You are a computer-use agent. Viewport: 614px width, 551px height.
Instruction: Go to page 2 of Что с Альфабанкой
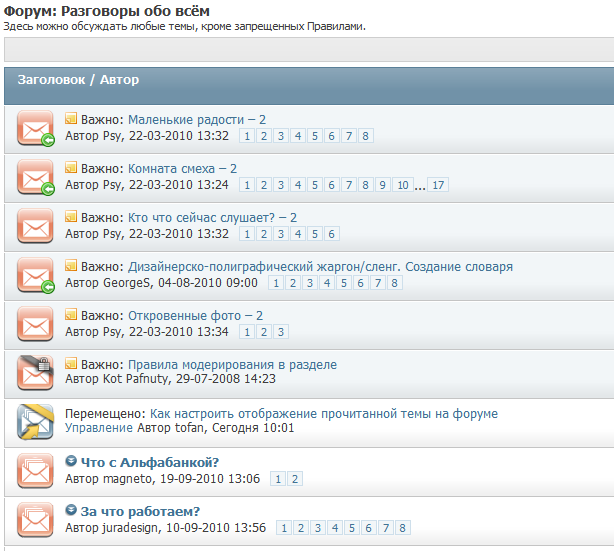(295, 479)
